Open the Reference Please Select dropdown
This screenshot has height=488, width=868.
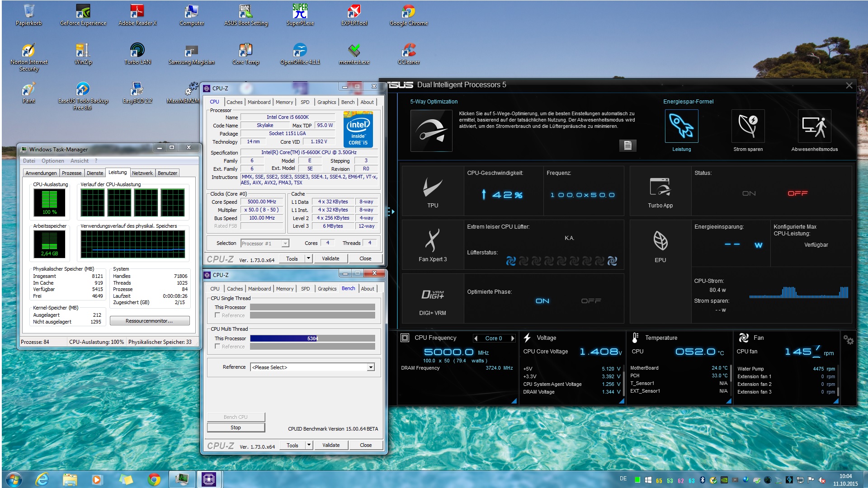point(371,367)
